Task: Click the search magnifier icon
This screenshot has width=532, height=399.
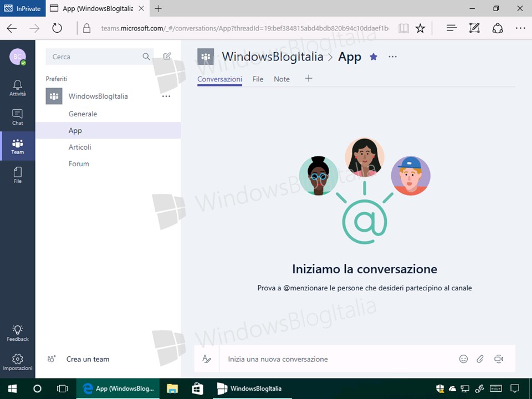Action: (x=146, y=57)
